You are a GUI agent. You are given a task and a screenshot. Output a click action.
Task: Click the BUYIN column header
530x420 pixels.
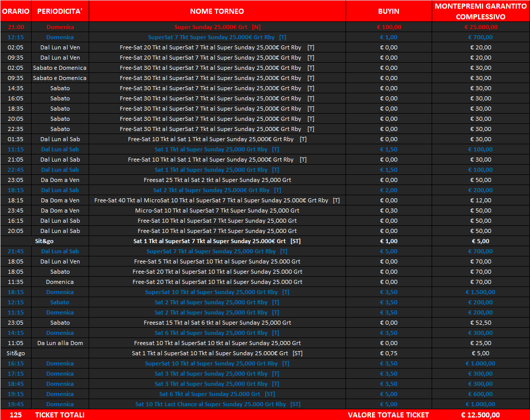[x=389, y=11]
